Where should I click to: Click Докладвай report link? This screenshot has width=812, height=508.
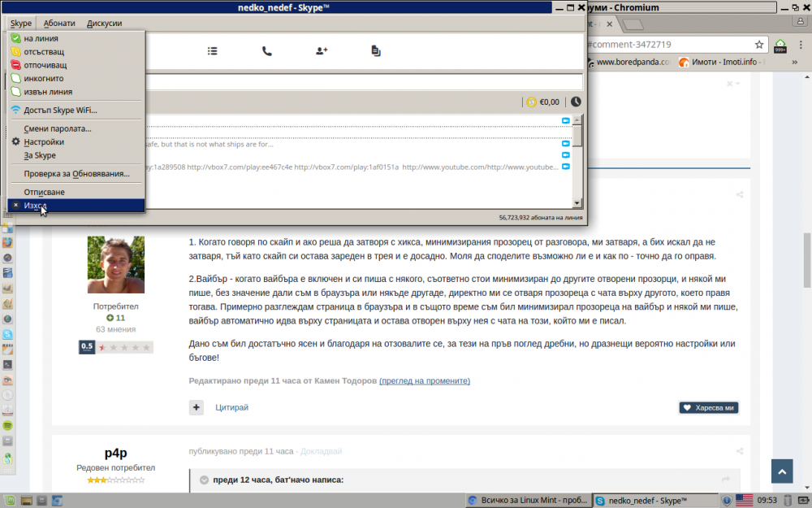(x=321, y=451)
